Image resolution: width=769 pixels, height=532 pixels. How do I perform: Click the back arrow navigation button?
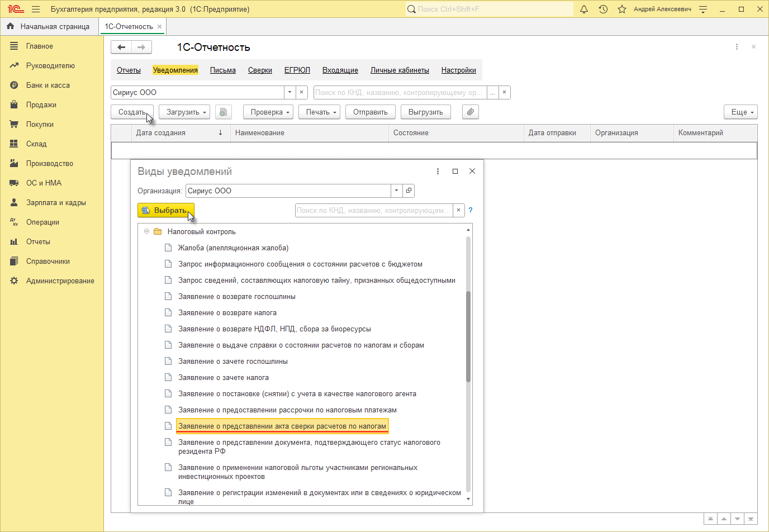[x=121, y=47]
